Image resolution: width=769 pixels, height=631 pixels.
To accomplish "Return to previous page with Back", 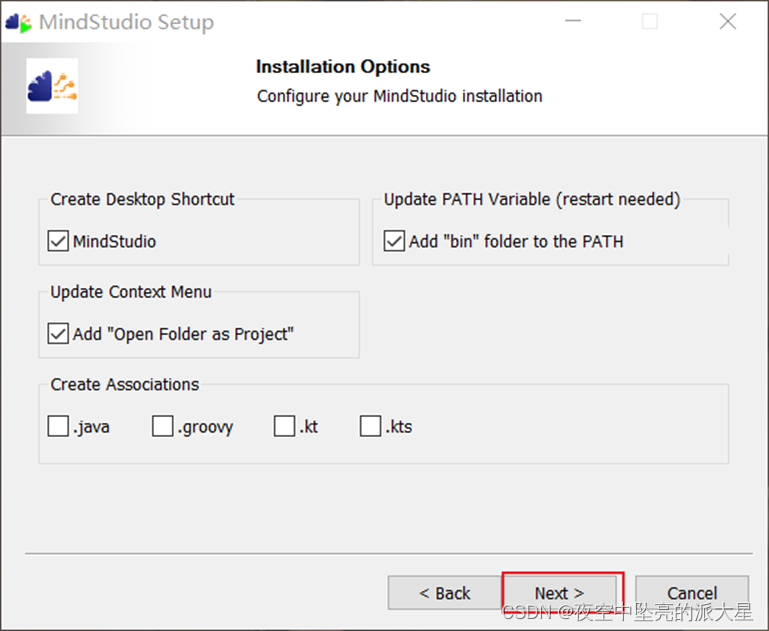I will [x=445, y=593].
